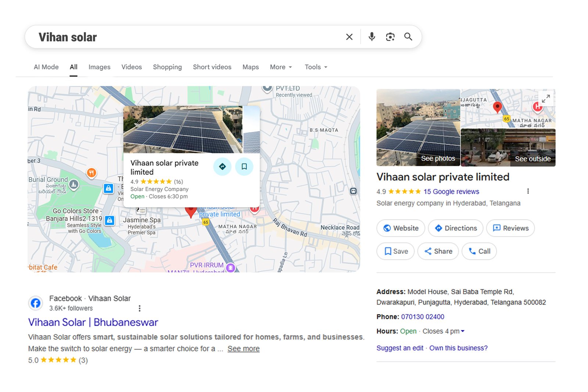The width and height of the screenshot is (588, 392).
Task: Click the Facebook logo icon
Action: click(36, 303)
